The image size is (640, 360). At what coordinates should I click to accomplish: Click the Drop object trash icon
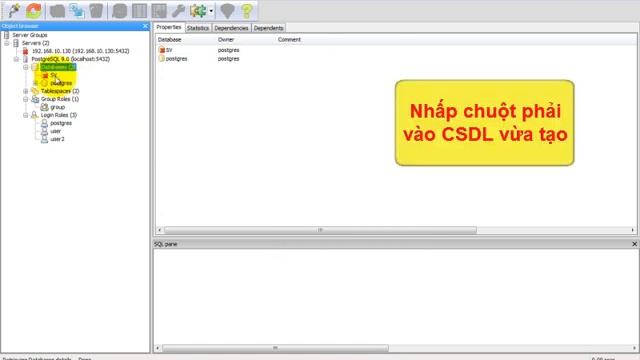(96, 11)
